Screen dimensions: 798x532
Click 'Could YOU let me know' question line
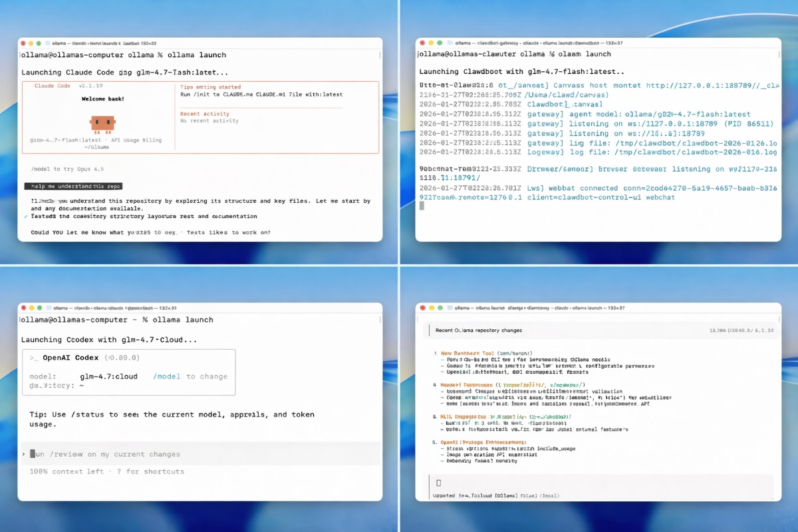point(151,232)
